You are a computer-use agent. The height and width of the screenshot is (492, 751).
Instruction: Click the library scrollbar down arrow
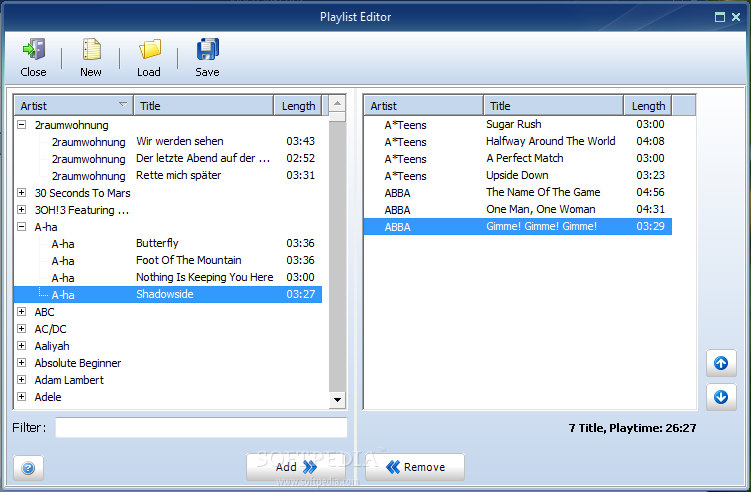(x=337, y=400)
